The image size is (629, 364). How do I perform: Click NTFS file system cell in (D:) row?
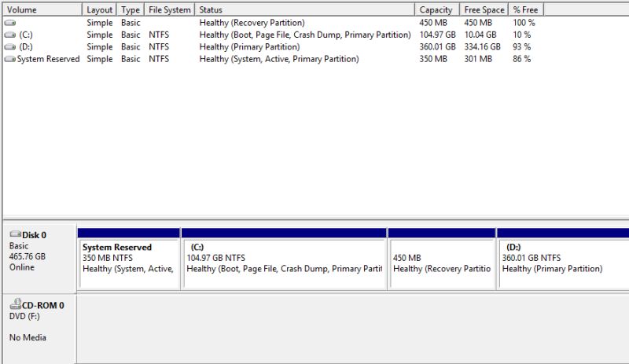pos(159,47)
